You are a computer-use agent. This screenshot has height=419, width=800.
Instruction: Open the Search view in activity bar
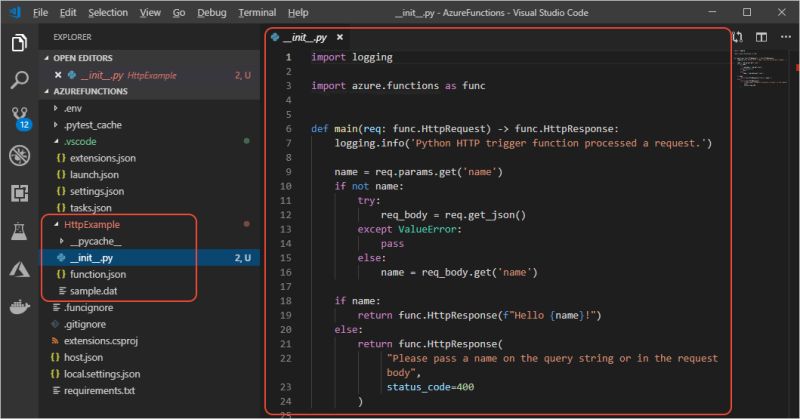point(19,80)
